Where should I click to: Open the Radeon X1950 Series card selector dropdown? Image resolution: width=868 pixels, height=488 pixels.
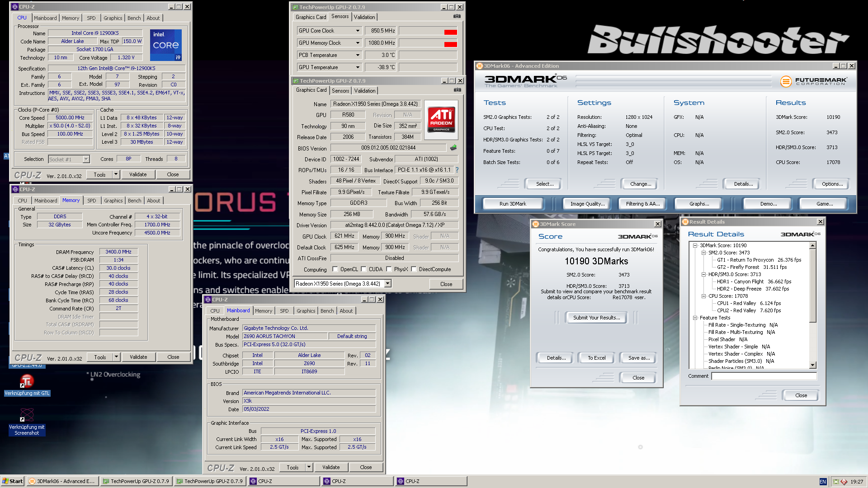388,284
